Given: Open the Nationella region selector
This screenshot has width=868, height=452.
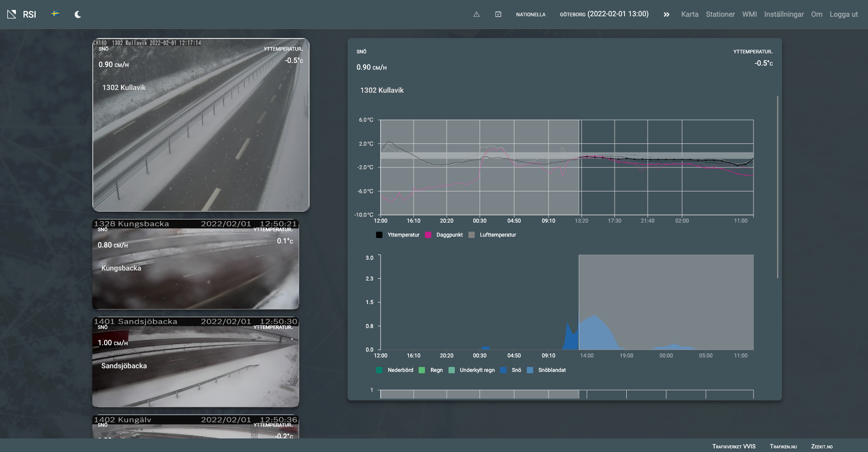Looking at the screenshot, I should [x=530, y=14].
